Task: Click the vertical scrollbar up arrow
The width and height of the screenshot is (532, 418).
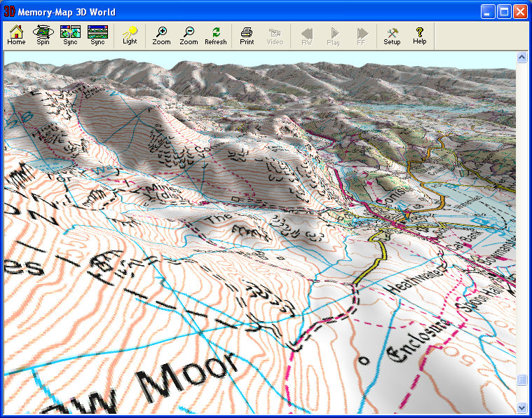Action: click(521, 57)
